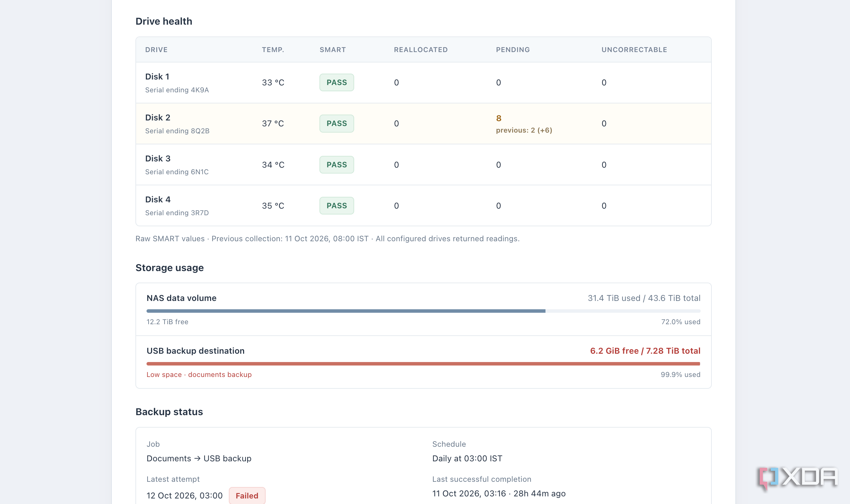The width and height of the screenshot is (850, 504).
Task: Click '6.2 GiB free / 7.28 TiB total'
Action: pos(645,351)
